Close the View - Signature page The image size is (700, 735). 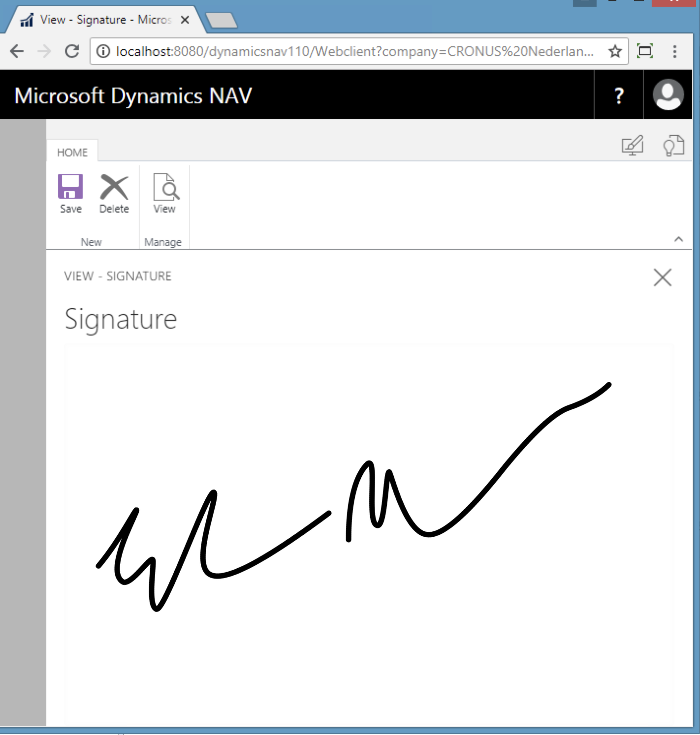coord(663,277)
